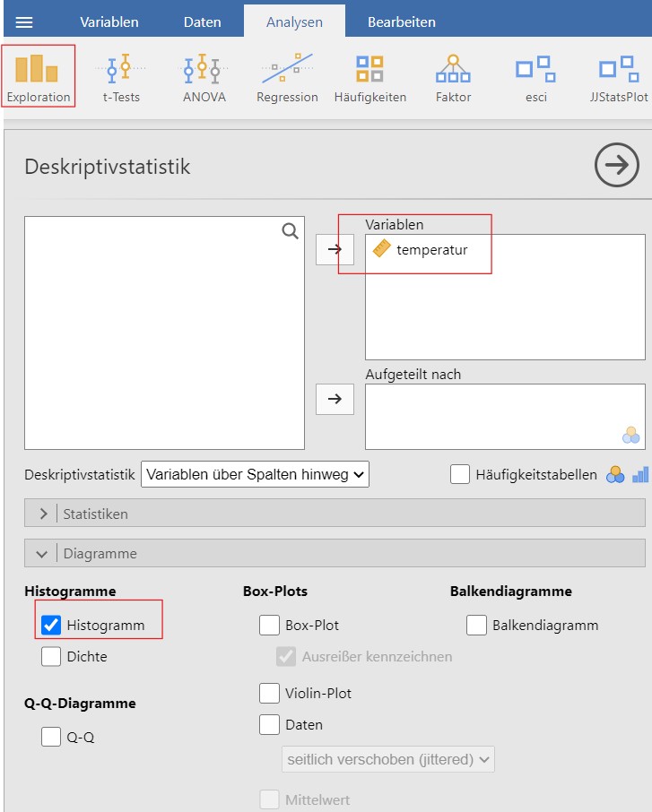Click the arrow button beside Aufgeteilt nach

point(335,399)
